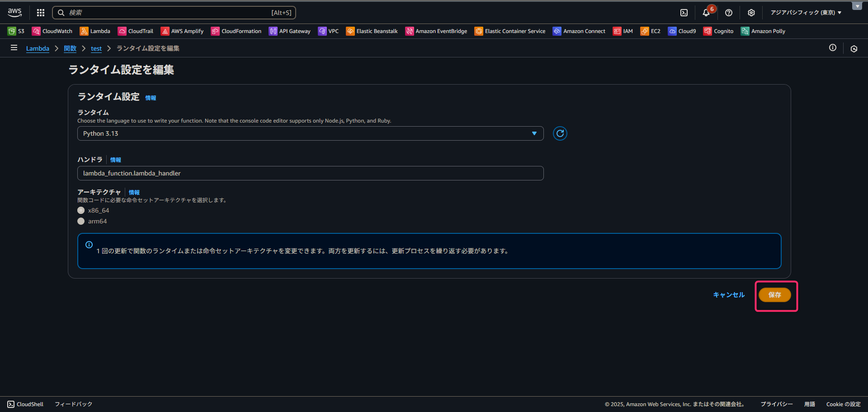Open the S3 shortcut in favorites bar
Viewport: 868px width, 412px height.
point(16,31)
